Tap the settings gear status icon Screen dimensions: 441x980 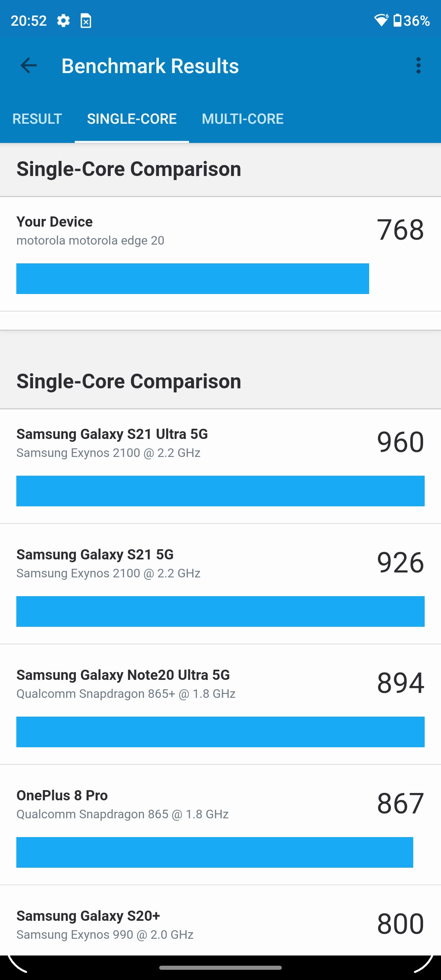[63, 20]
